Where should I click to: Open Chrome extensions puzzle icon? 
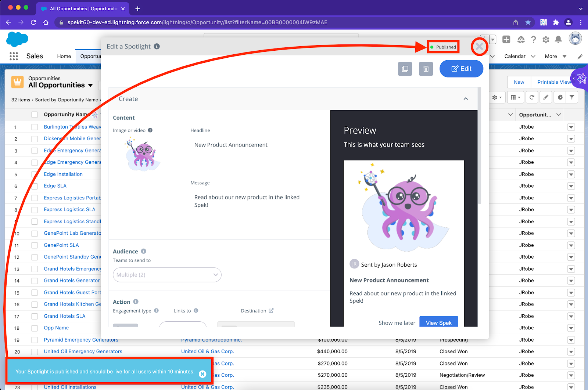coord(556,22)
